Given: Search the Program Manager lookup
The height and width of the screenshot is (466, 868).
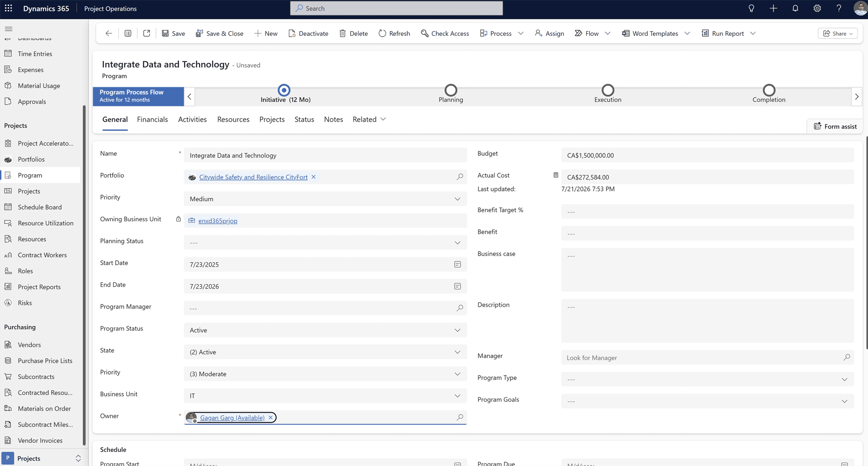Looking at the screenshot, I should [x=460, y=308].
